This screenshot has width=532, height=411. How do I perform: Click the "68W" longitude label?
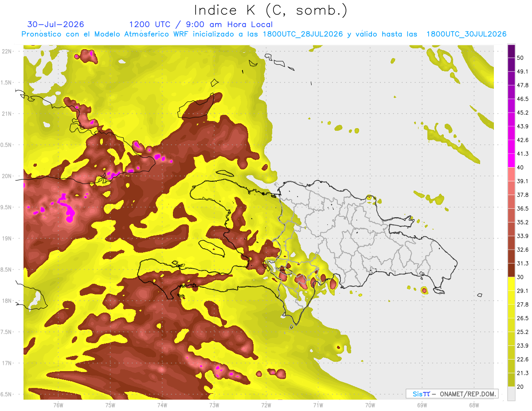474,405
